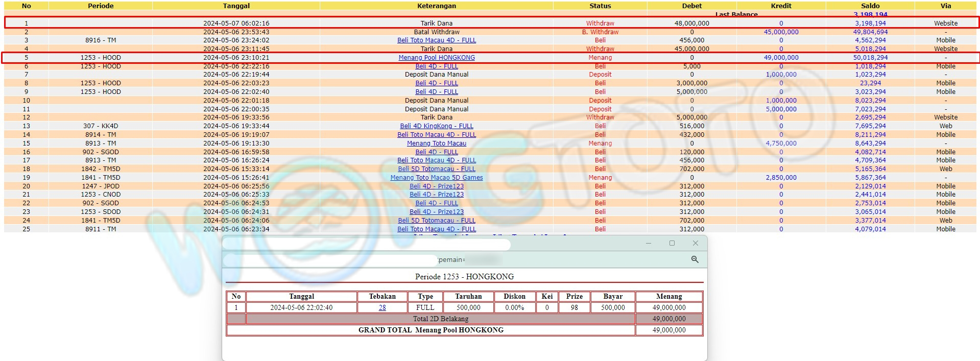This screenshot has height=361, width=980.
Task: Open Beli Toto Macau 4D link in row 3
Action: pos(437,40)
